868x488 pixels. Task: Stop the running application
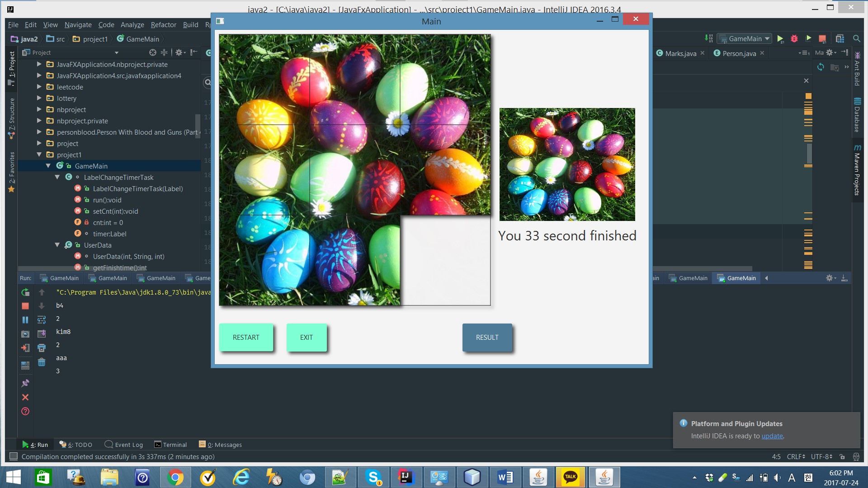822,38
